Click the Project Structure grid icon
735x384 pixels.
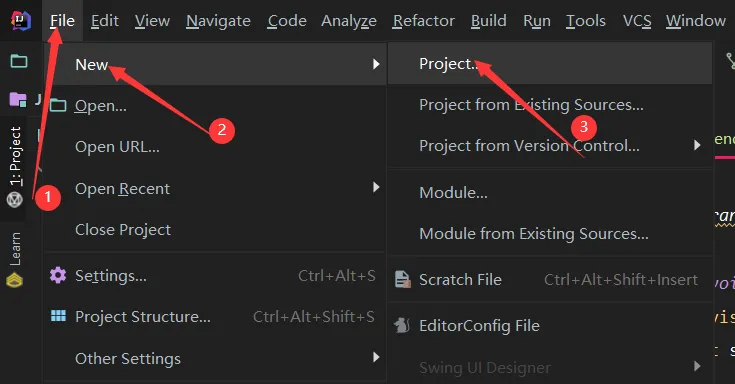(x=58, y=316)
